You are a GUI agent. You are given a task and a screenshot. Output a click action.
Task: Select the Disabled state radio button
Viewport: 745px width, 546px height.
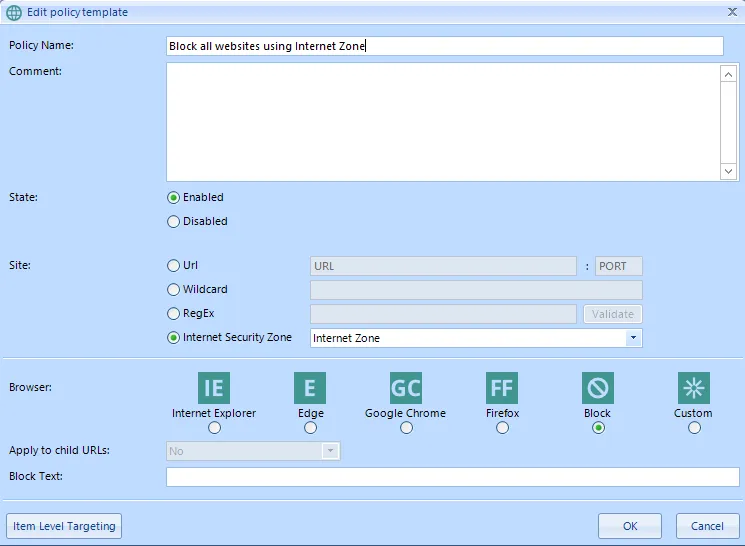(174, 222)
